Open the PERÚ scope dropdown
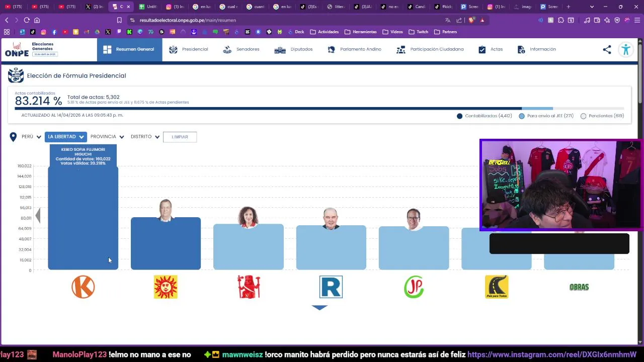Screen dimensions: 644x362 [x=31, y=137]
